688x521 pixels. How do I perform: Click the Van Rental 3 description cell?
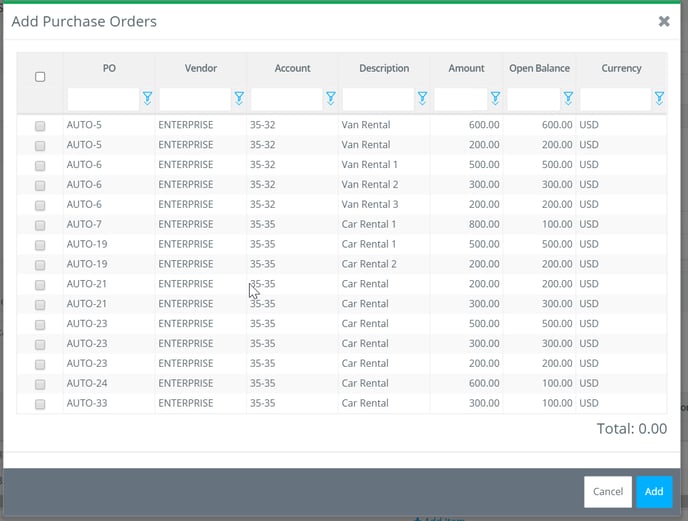384,205
